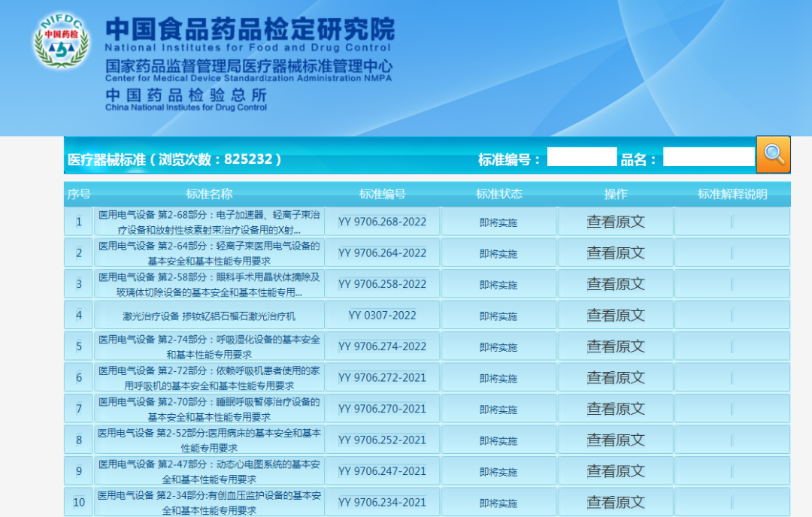Open original text for YY 9706.268-2022

coord(616,222)
